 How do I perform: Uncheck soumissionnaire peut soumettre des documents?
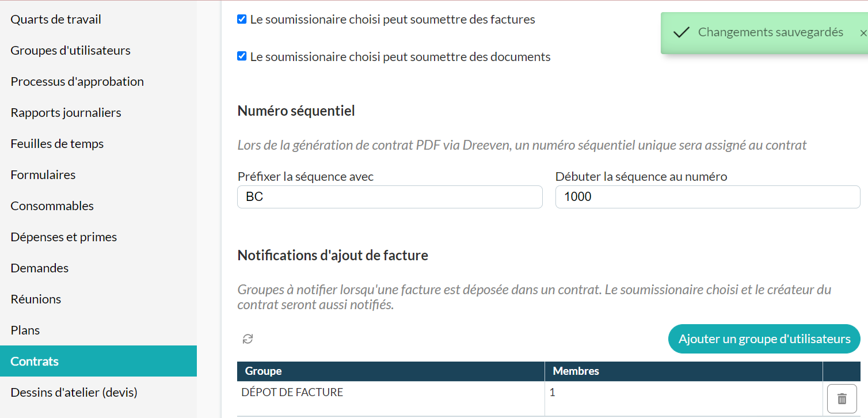click(242, 56)
